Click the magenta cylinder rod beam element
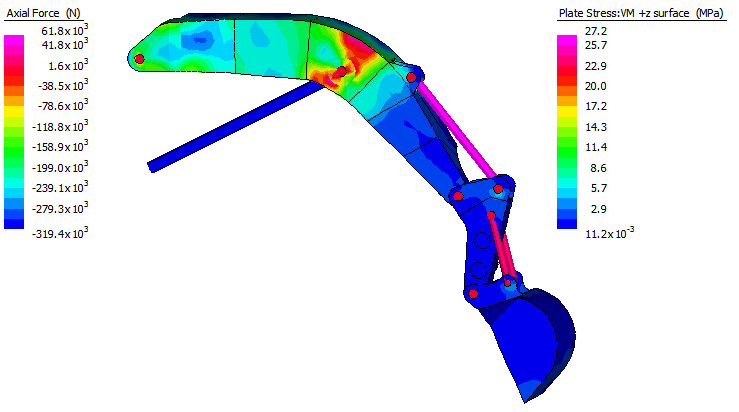 click(x=455, y=129)
